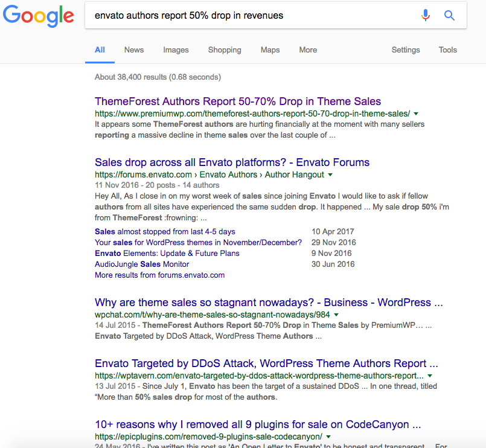Viewport: 486px width, 448px height.
Task: Open the Maps tab
Action: pyautogui.click(x=270, y=50)
